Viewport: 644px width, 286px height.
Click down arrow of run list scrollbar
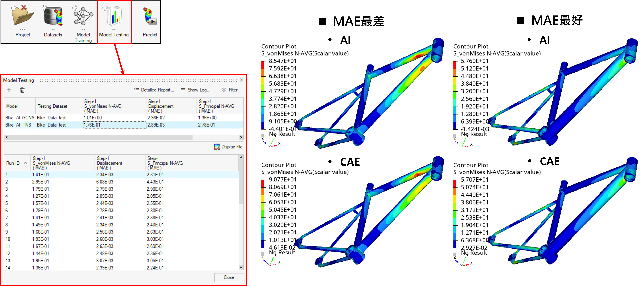pyautogui.click(x=241, y=267)
